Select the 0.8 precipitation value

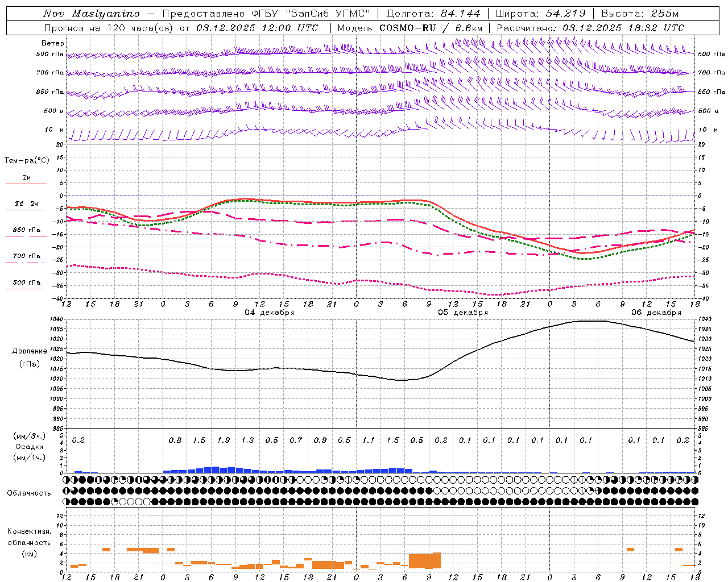175,440
